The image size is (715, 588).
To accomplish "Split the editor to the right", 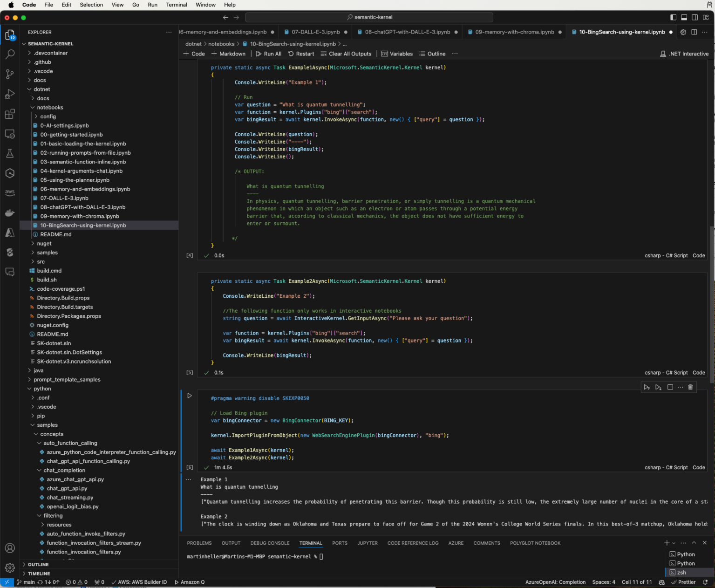I will (694, 32).
